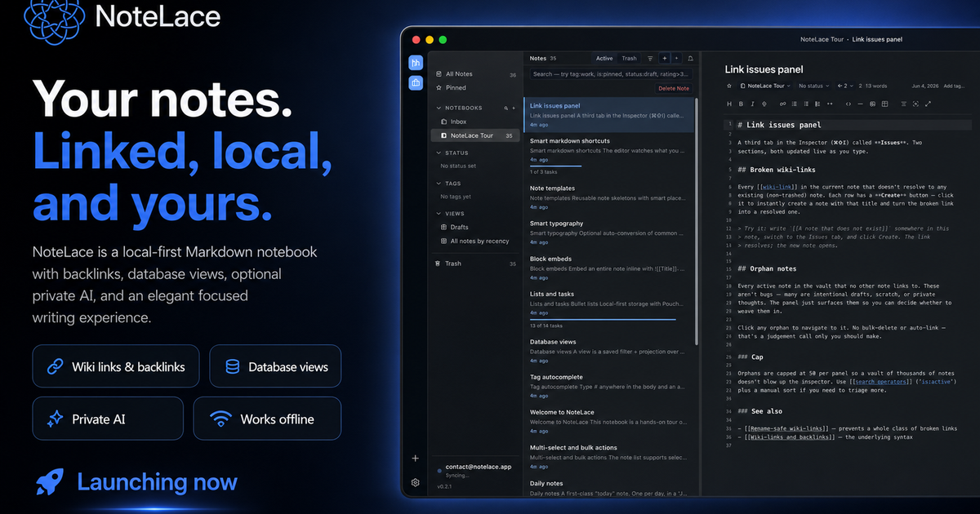This screenshot has width=980, height=514.
Task: Open the second blue workspace icon in left rail
Action: tap(416, 82)
